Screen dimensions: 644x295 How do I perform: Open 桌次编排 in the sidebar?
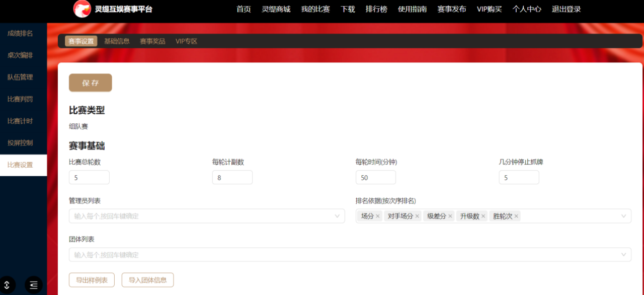tap(23, 55)
